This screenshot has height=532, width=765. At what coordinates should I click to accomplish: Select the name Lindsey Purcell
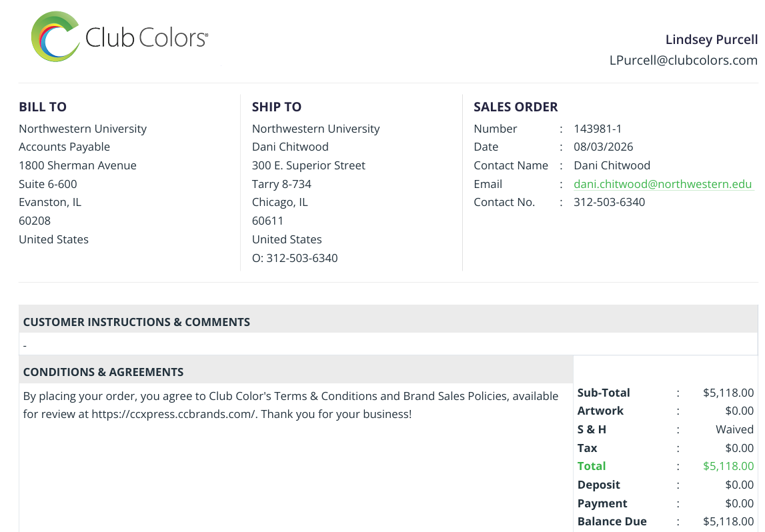point(712,39)
